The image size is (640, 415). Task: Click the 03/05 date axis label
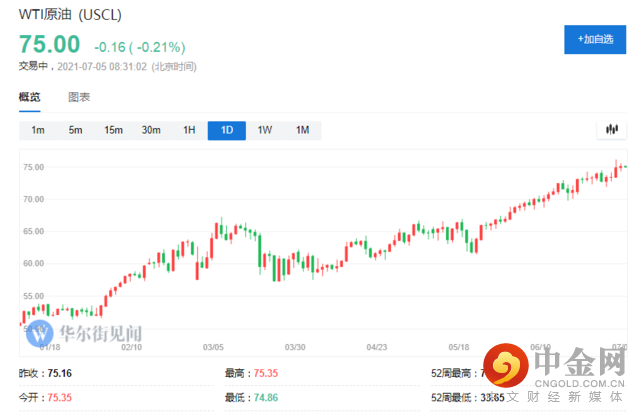pyautogui.click(x=213, y=347)
